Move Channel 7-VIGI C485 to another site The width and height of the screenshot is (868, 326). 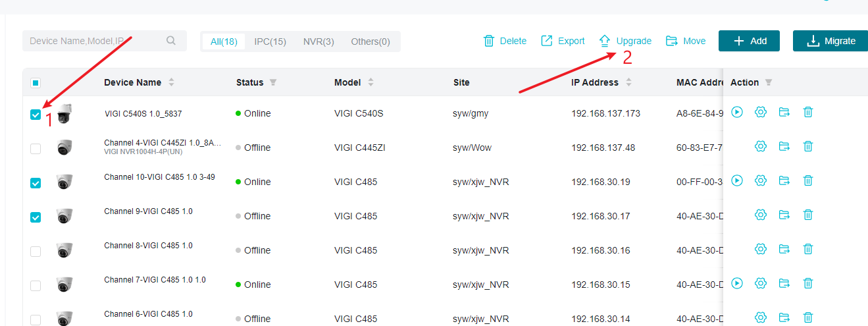point(784,283)
